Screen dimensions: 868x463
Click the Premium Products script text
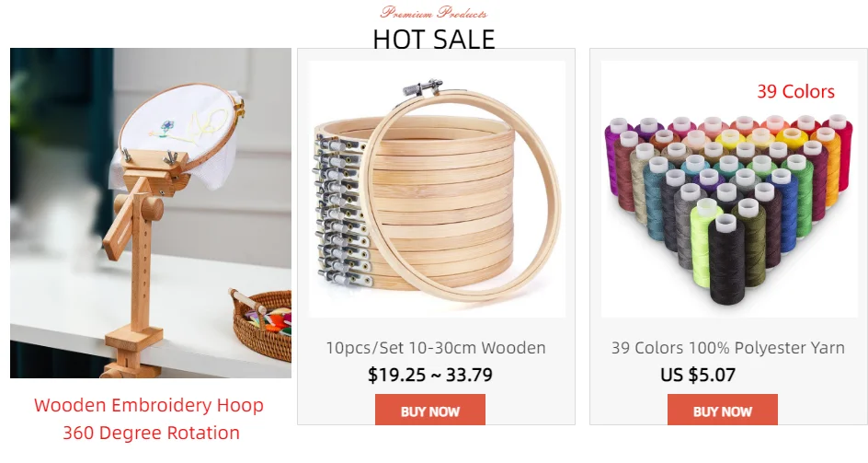point(434,12)
